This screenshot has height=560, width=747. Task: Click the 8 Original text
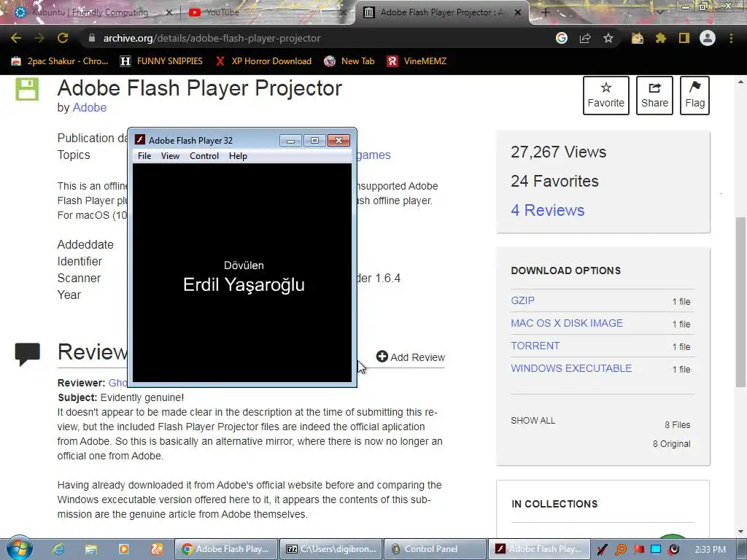(x=671, y=444)
